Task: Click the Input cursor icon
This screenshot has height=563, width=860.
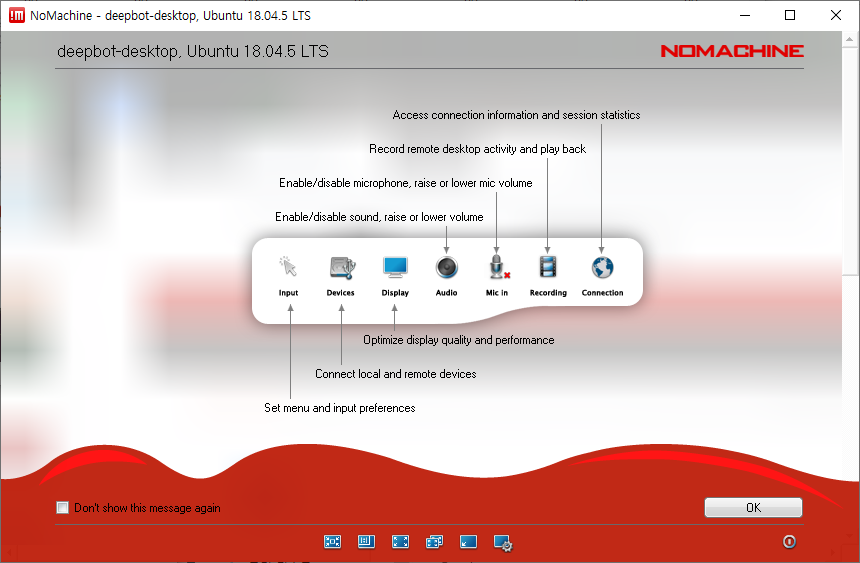Action: coord(288,267)
